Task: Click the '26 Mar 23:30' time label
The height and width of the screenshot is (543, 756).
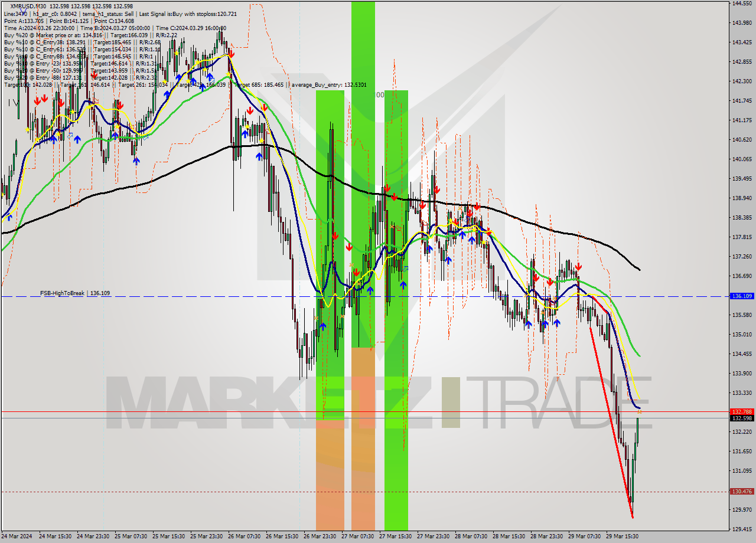Action: [320, 537]
